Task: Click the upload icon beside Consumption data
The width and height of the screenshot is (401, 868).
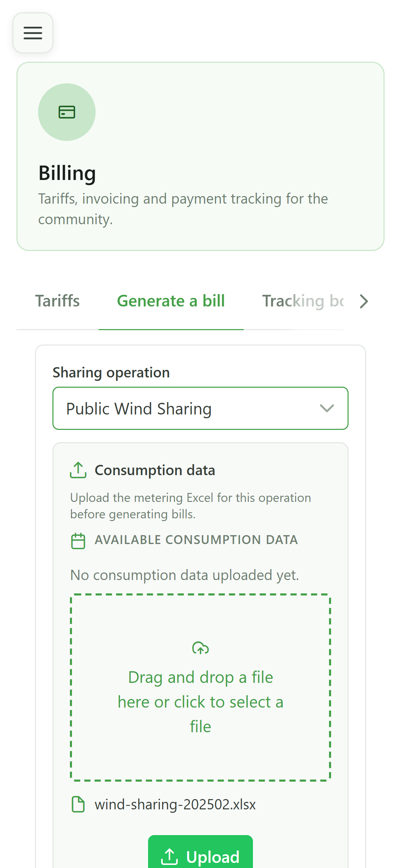Action: point(78,470)
